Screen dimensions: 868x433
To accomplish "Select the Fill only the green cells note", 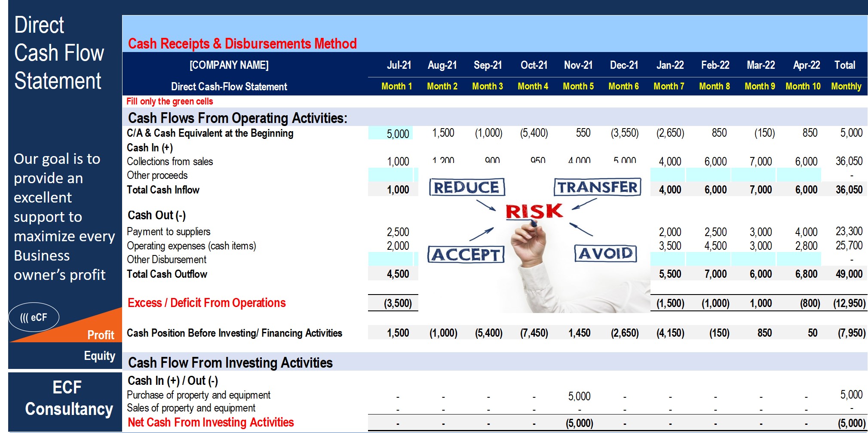I will (x=170, y=101).
